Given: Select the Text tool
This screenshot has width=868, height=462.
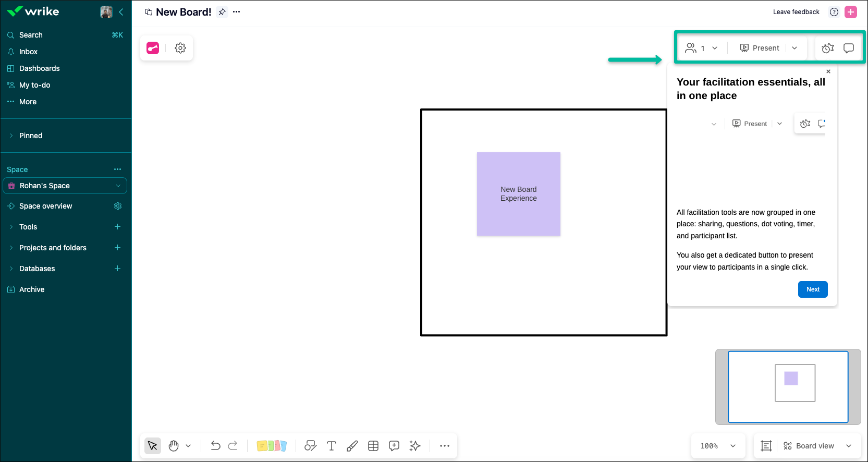Looking at the screenshot, I should point(332,446).
